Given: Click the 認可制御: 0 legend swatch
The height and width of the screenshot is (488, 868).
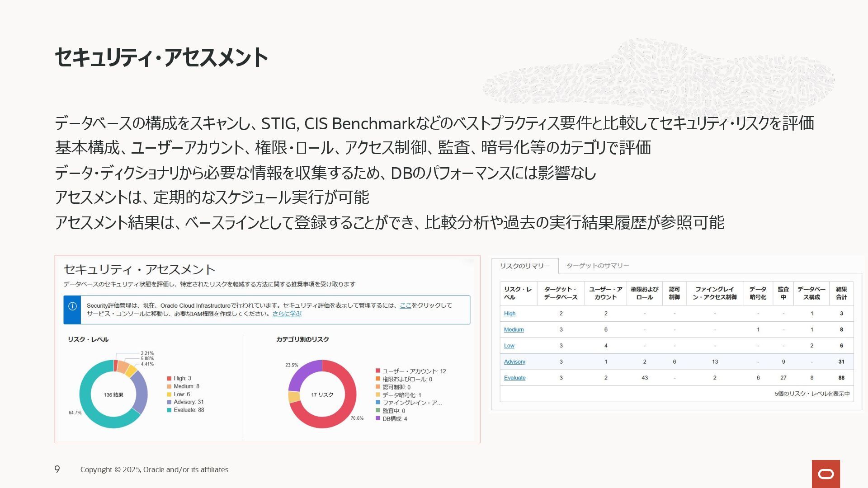Looking at the screenshot, I should point(378,387).
